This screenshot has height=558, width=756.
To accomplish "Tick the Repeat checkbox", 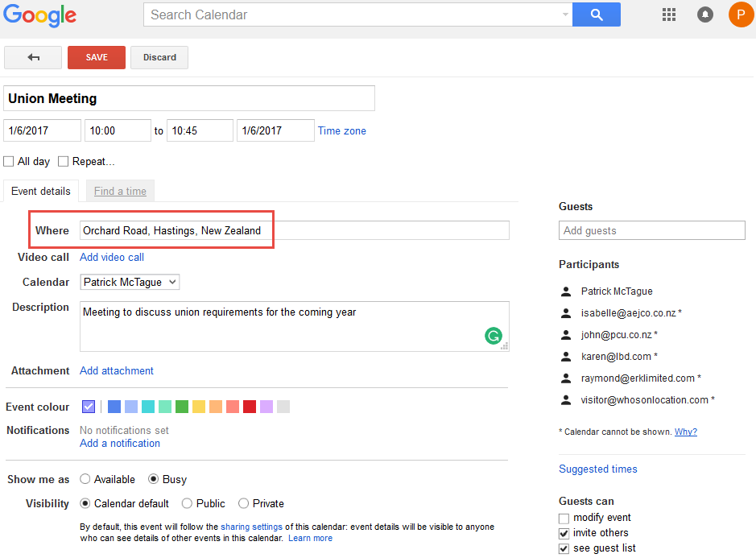I will click(x=63, y=162).
